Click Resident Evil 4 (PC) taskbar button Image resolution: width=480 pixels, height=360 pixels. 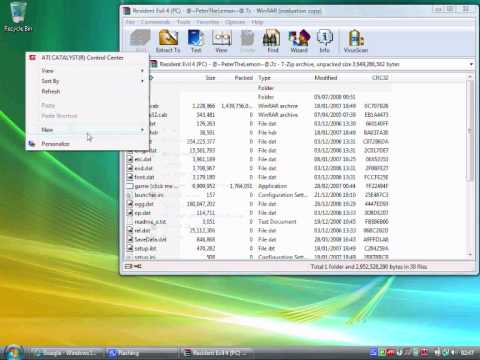pos(217,352)
